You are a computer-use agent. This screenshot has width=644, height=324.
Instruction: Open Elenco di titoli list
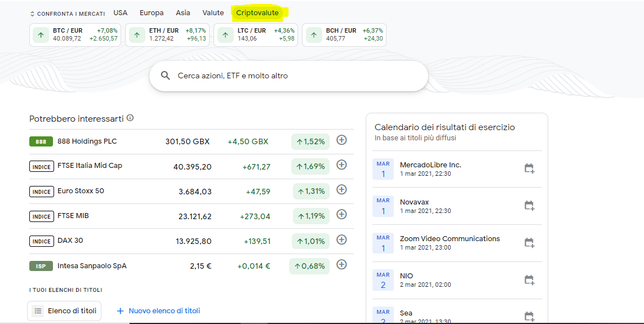[64, 311]
